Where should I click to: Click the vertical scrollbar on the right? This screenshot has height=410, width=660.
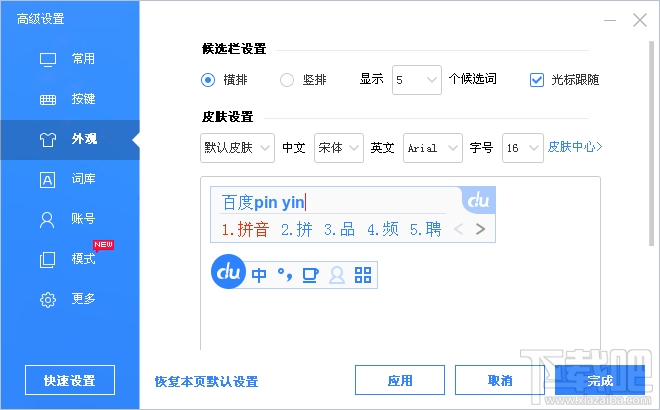point(652,143)
